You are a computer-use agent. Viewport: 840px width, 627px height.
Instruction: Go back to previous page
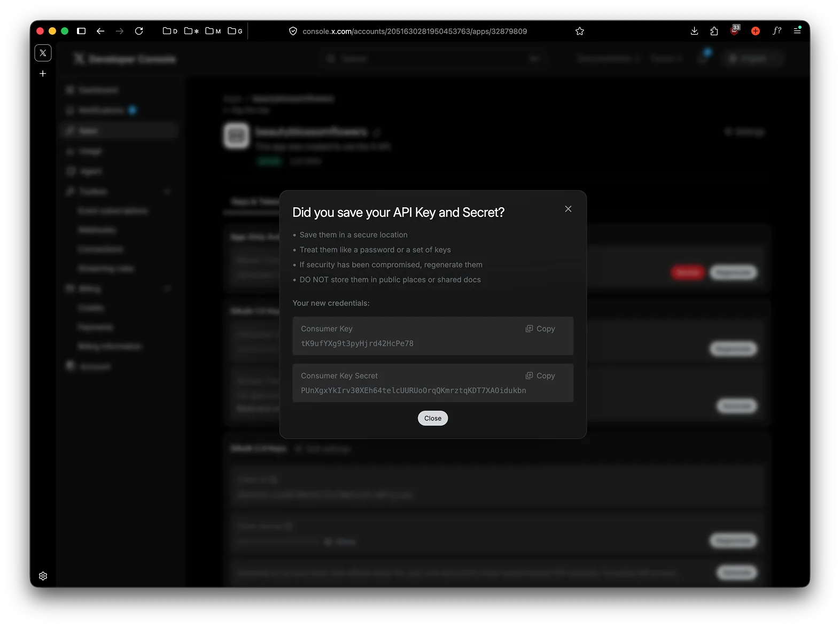[x=100, y=31]
